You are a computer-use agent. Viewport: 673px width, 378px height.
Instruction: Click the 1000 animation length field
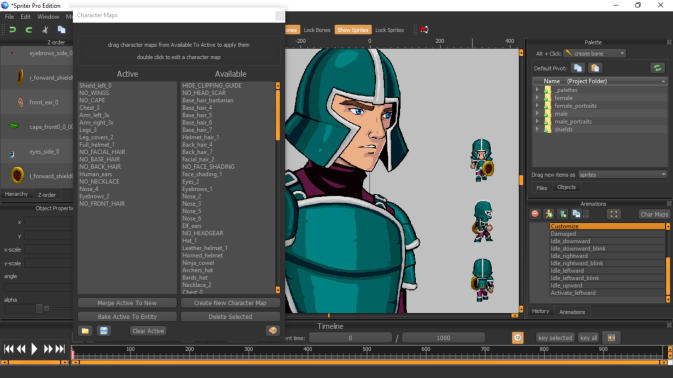[x=443, y=338]
